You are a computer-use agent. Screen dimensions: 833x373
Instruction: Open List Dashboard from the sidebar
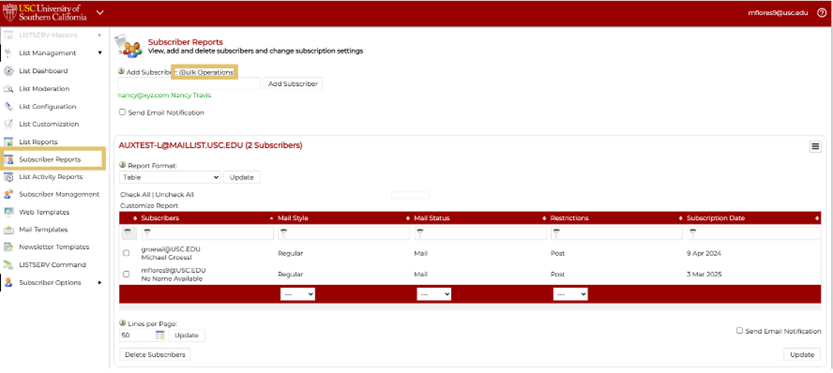[43, 71]
